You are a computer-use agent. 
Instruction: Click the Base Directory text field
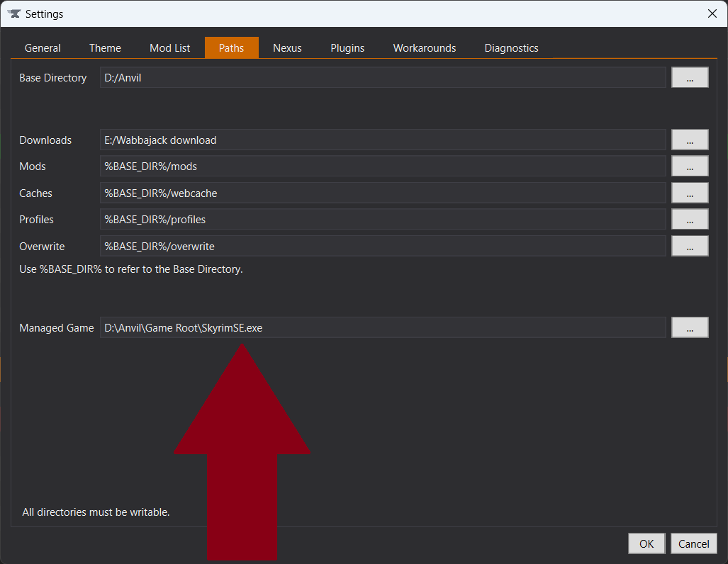tap(383, 78)
